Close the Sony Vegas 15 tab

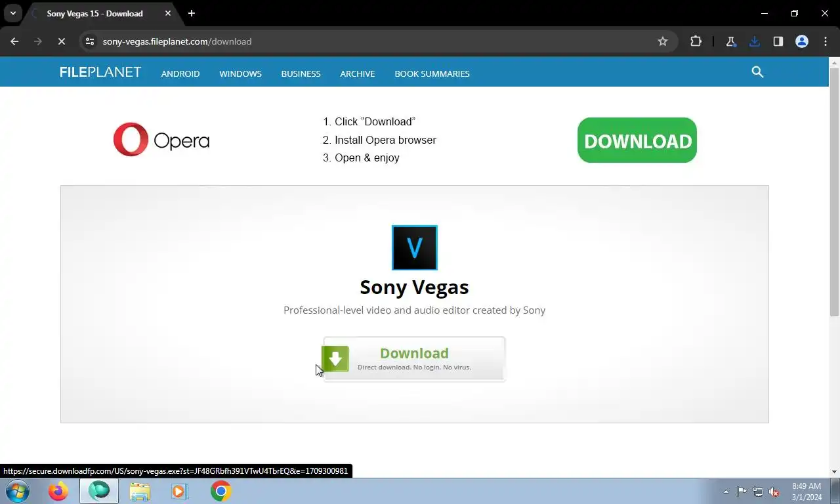coord(168,13)
